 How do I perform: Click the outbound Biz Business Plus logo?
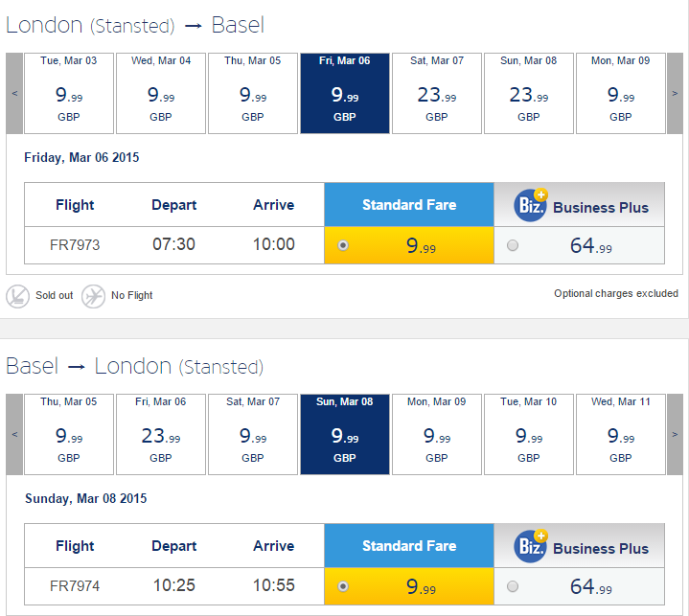click(531, 205)
